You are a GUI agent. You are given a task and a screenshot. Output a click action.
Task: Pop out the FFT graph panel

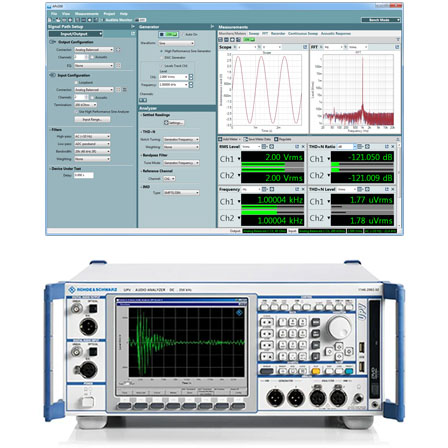pyautogui.click(x=397, y=47)
